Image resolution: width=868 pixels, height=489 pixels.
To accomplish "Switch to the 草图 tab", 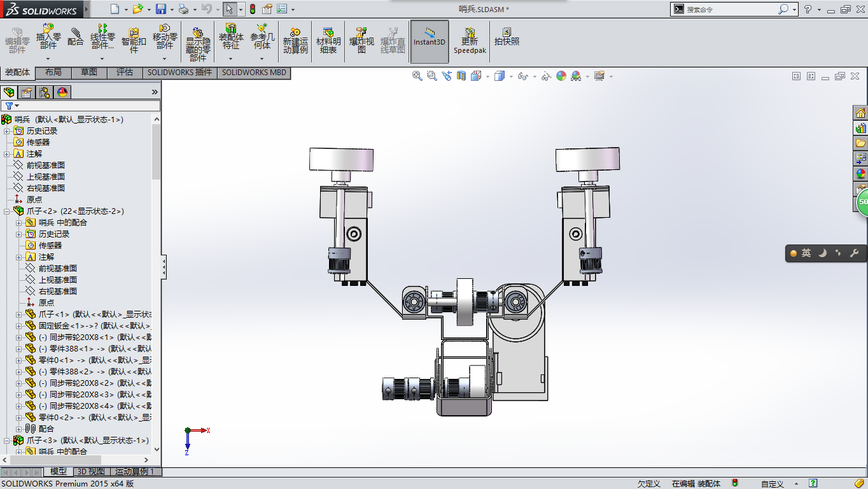I will point(89,73).
